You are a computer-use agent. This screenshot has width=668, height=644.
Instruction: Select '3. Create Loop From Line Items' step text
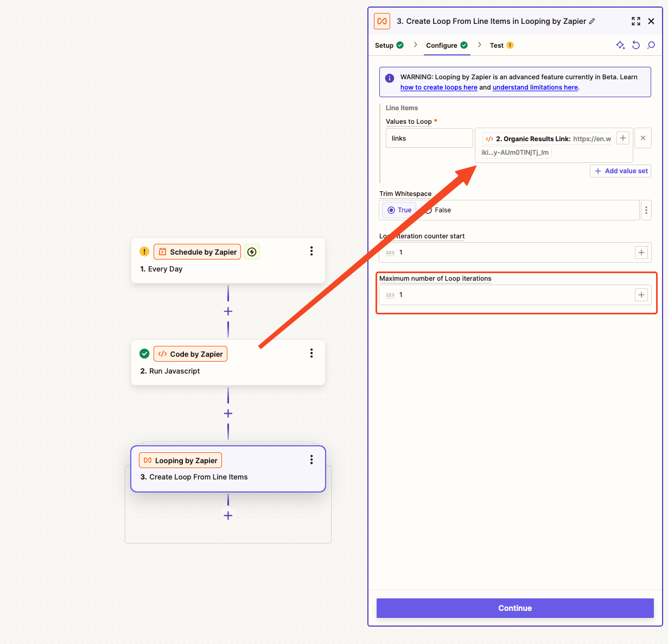point(194,477)
